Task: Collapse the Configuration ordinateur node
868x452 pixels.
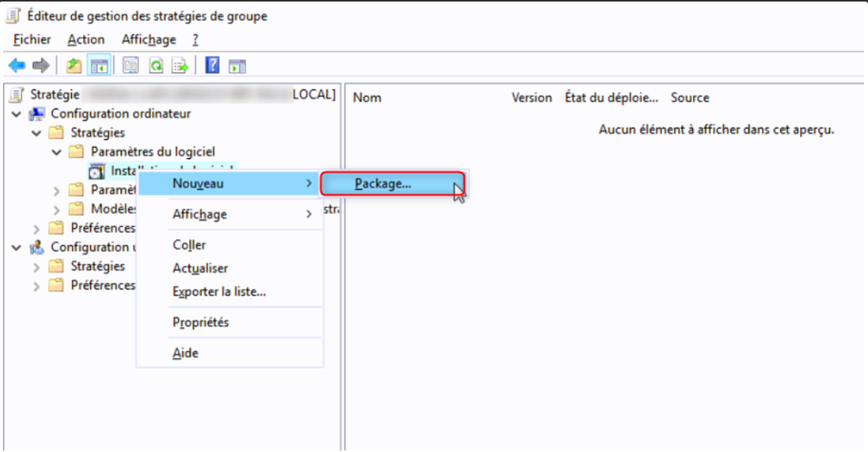Action: (17, 114)
